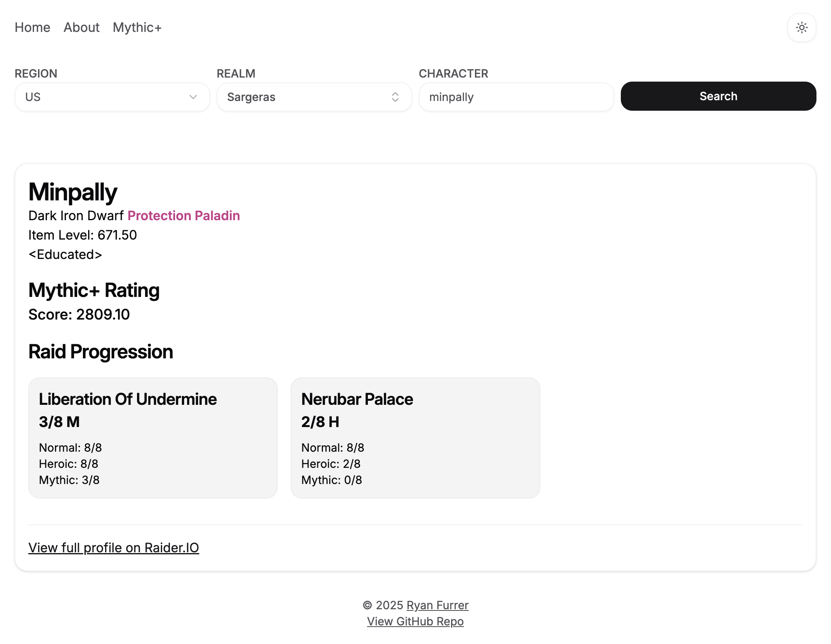The image size is (831, 644).
Task: Open the View GitHub Repo link
Action: tap(415, 621)
